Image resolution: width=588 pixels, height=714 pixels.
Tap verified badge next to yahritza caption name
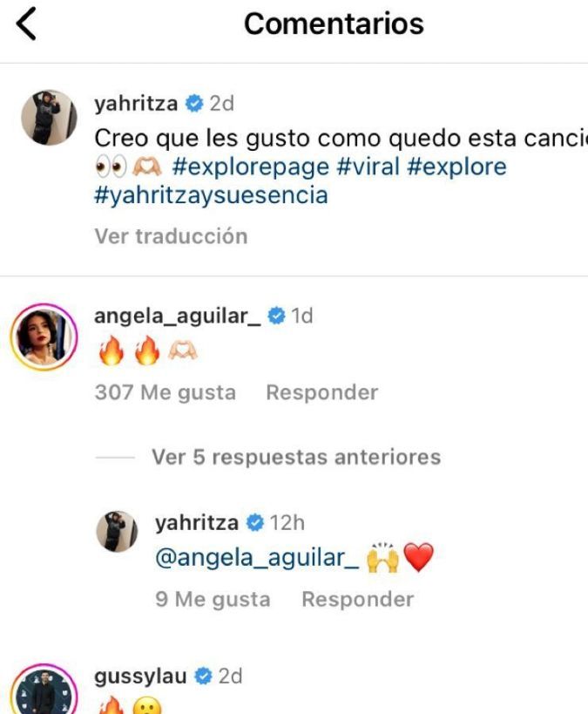[x=194, y=104]
